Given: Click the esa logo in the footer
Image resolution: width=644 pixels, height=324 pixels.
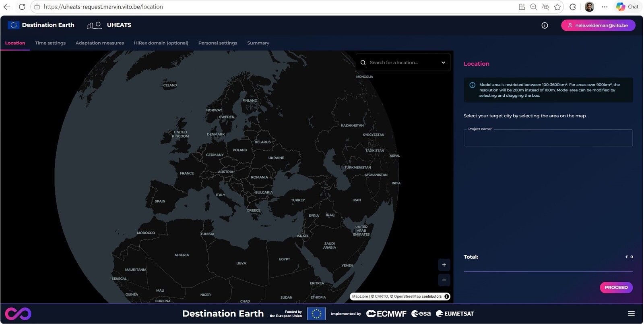Looking at the screenshot, I should point(421,314).
